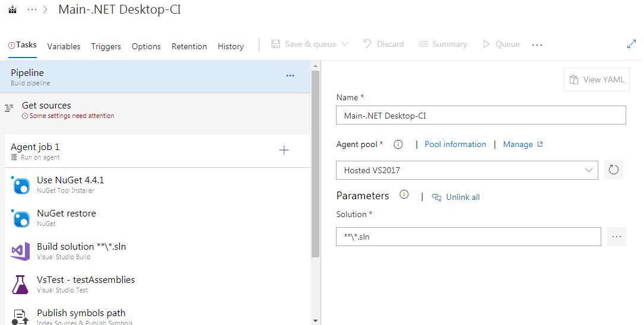Open the Summary view

pyautogui.click(x=442, y=44)
